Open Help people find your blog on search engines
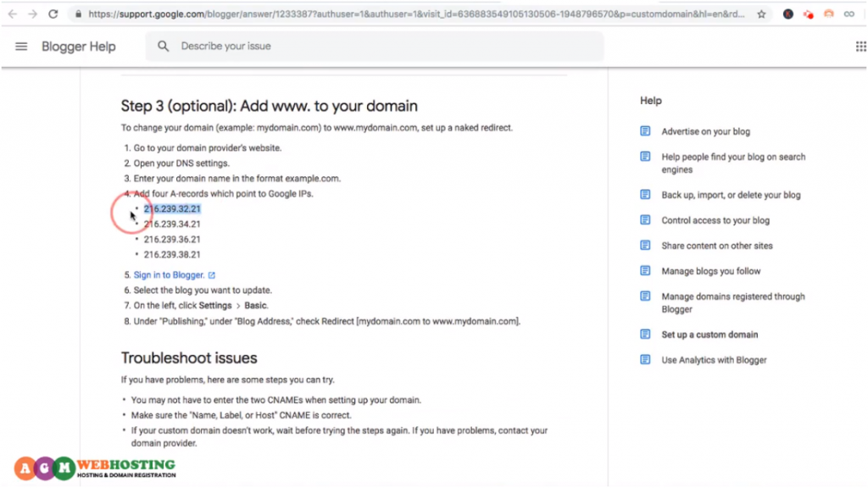This screenshot has width=868, height=488. click(733, 164)
